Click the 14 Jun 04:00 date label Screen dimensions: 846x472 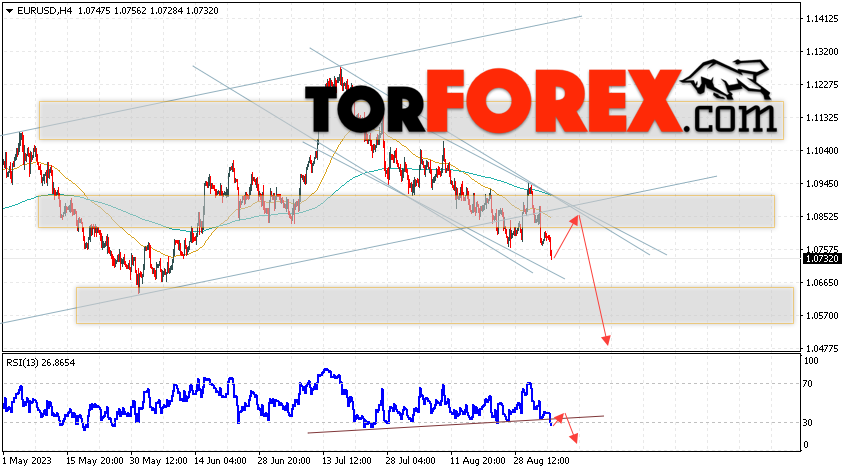(222, 461)
